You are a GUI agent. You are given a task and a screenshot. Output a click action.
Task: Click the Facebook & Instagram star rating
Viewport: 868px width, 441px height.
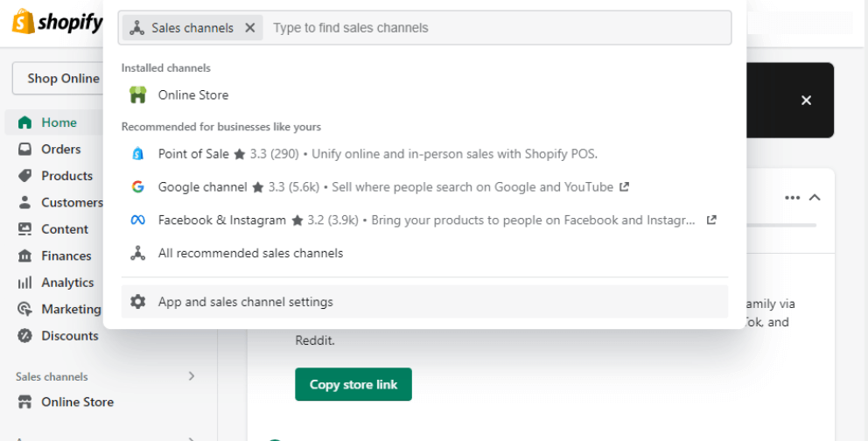(x=325, y=220)
